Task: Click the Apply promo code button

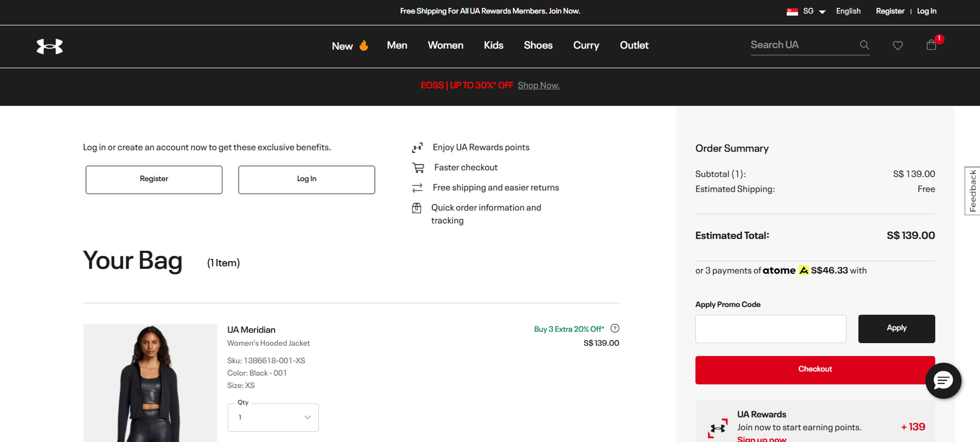Action: point(896,329)
